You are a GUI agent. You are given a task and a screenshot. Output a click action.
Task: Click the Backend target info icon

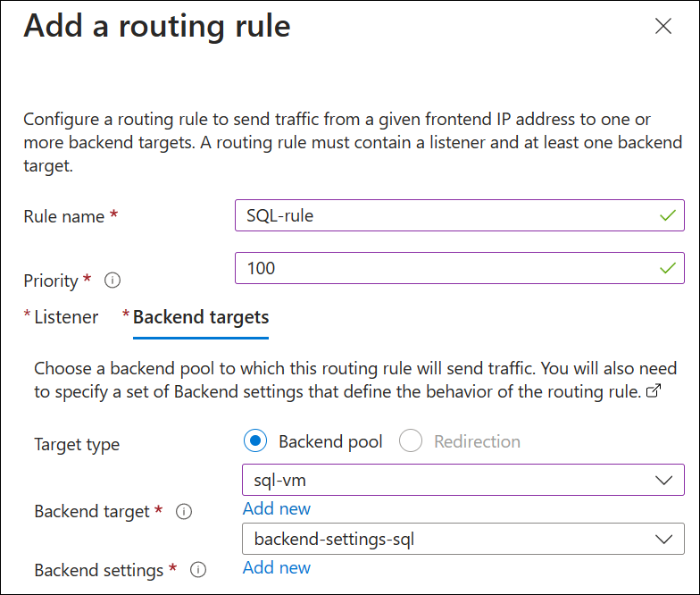[184, 512]
